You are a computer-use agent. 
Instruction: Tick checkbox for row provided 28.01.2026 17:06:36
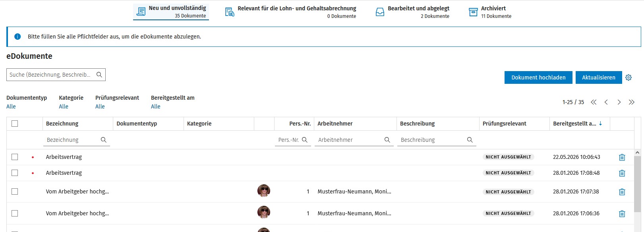15,213
